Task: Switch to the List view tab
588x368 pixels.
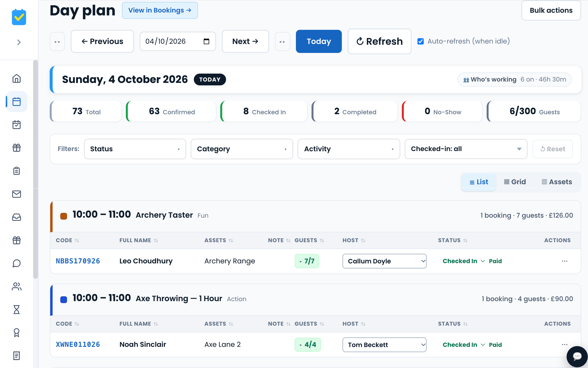Action: click(479, 182)
